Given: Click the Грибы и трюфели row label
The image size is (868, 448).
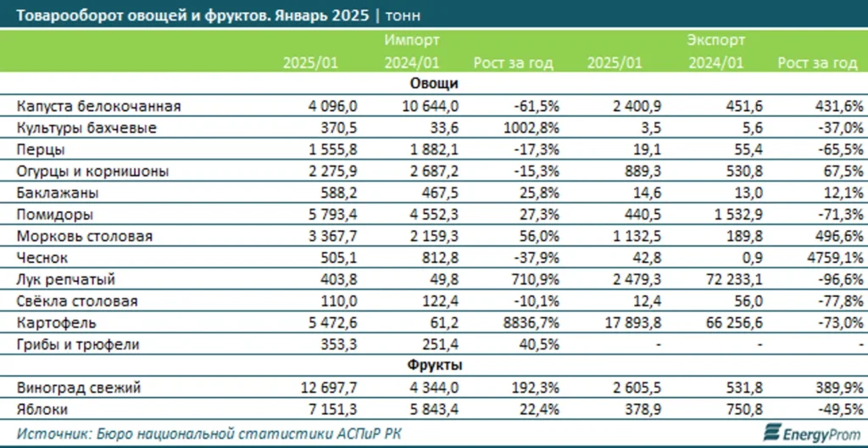Looking at the screenshot, I should click(78, 344).
